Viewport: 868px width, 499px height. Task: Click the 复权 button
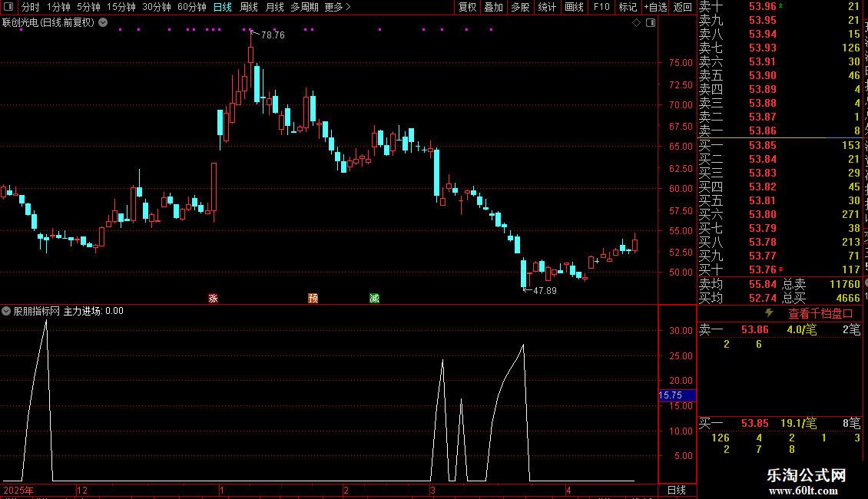pos(467,7)
